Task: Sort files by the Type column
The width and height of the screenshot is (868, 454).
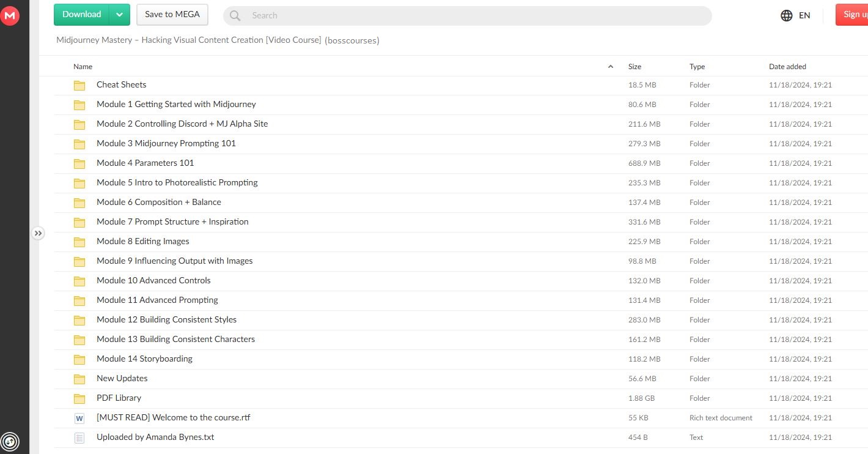Action: [x=697, y=67]
